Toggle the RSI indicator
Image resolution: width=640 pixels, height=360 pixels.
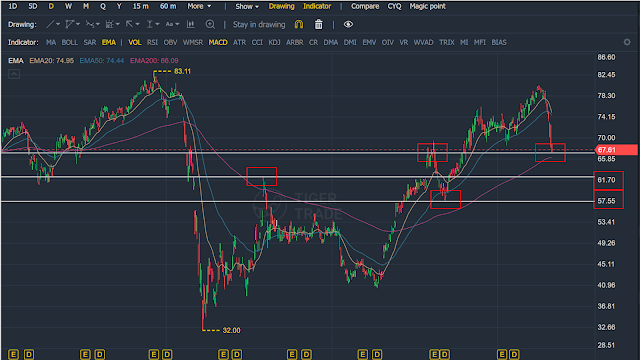coord(152,42)
